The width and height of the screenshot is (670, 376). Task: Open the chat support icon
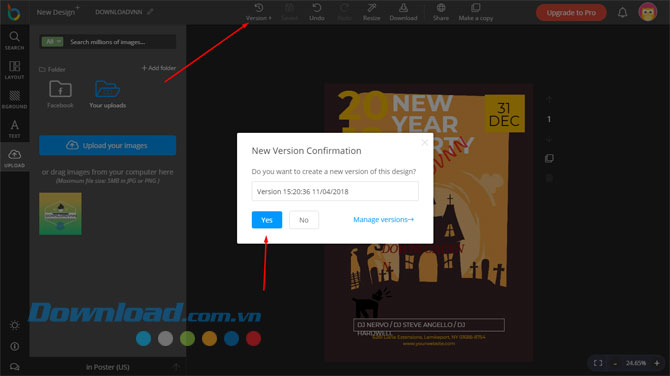[x=15, y=367]
